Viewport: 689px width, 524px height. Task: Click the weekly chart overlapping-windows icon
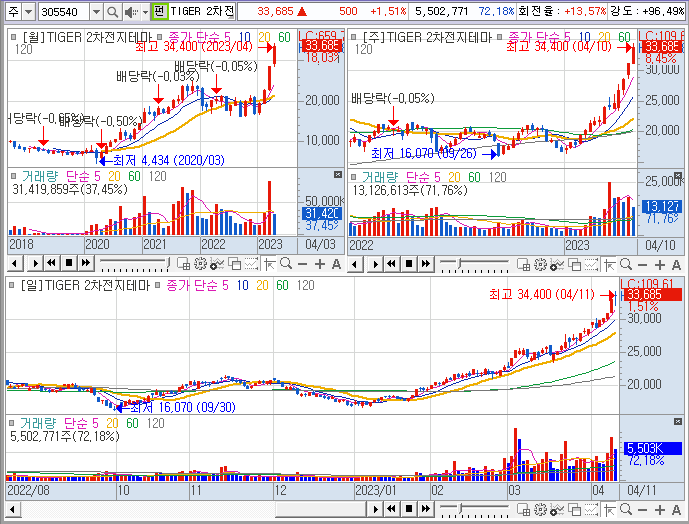pyautogui.click(x=575, y=264)
